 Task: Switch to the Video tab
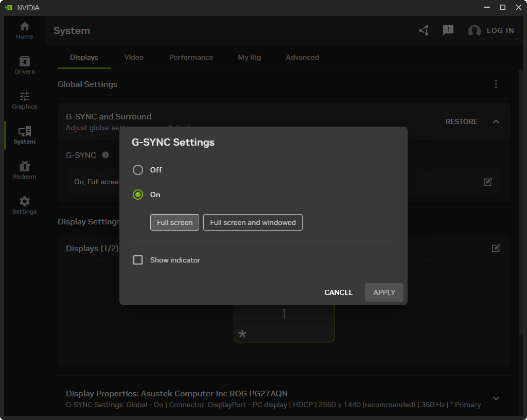(x=134, y=58)
